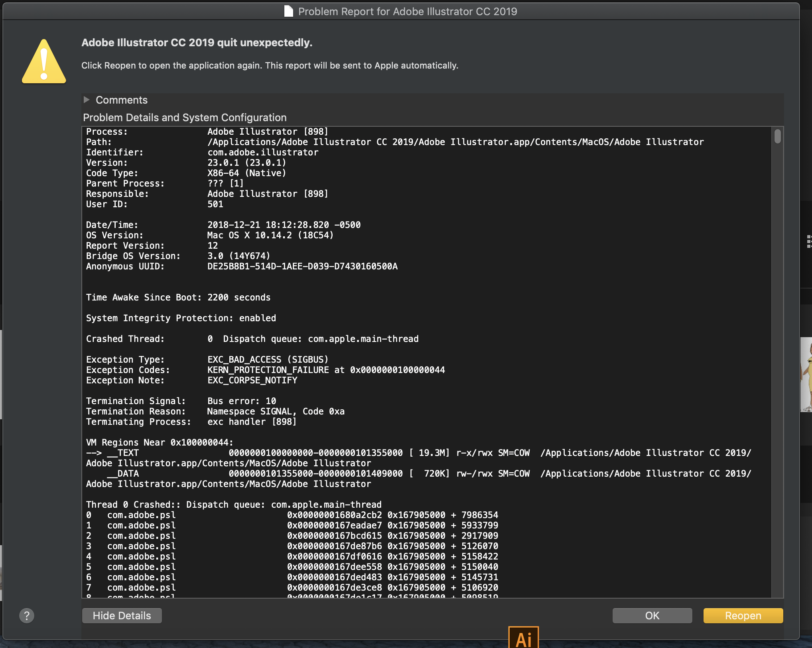
Task: Click the document icon in title bar
Action: (x=288, y=11)
